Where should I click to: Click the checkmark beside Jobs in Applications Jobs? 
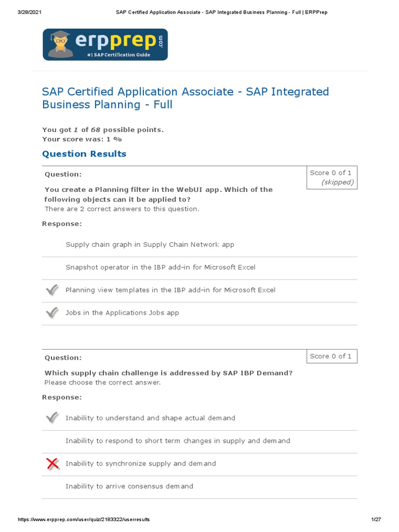click(x=52, y=313)
